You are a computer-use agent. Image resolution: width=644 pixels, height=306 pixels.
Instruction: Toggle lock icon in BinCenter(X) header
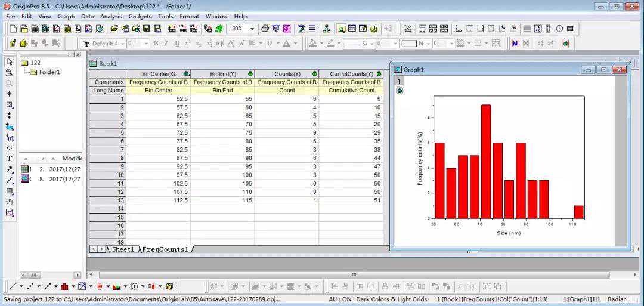(187, 73)
